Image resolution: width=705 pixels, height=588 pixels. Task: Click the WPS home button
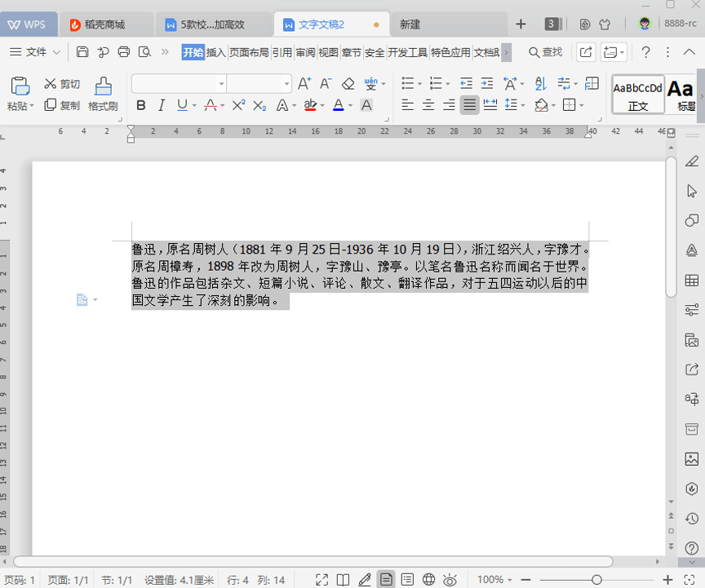coord(28,24)
